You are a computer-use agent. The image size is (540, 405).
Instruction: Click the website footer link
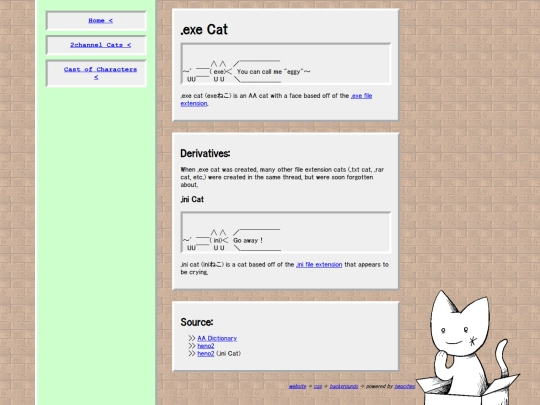click(x=297, y=386)
